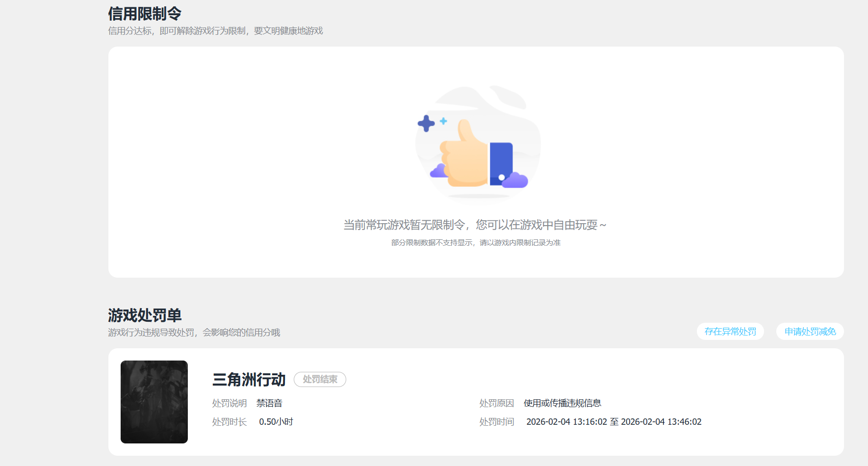
Task: Click the 处罚说明 label
Action: pos(230,403)
